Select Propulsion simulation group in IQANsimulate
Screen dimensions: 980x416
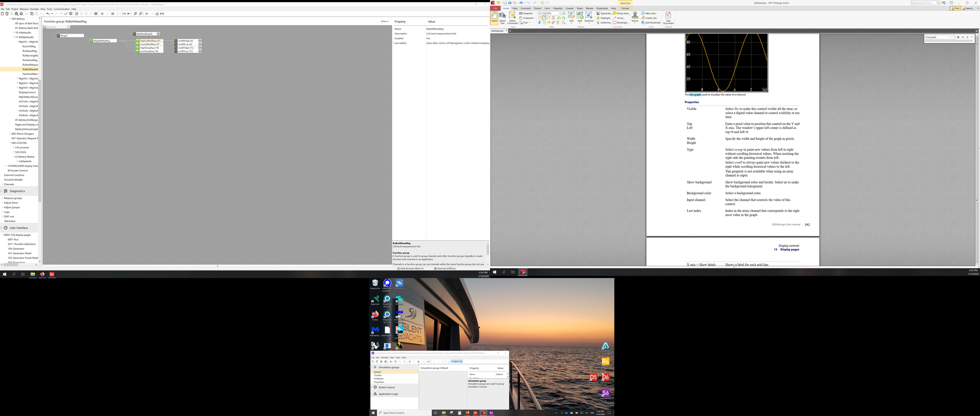click(379, 382)
